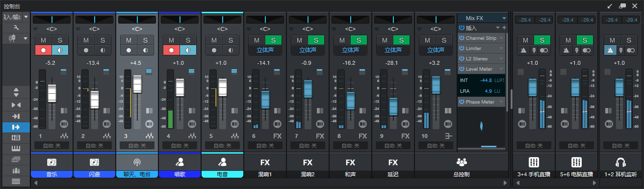
Task: Click the vocalist icon of 唱歌 channel
Action: (180, 162)
